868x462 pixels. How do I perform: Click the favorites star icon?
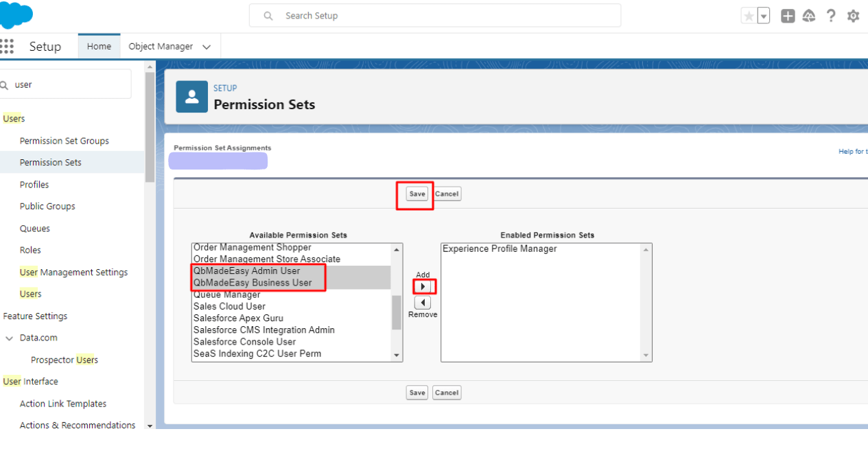pyautogui.click(x=749, y=16)
